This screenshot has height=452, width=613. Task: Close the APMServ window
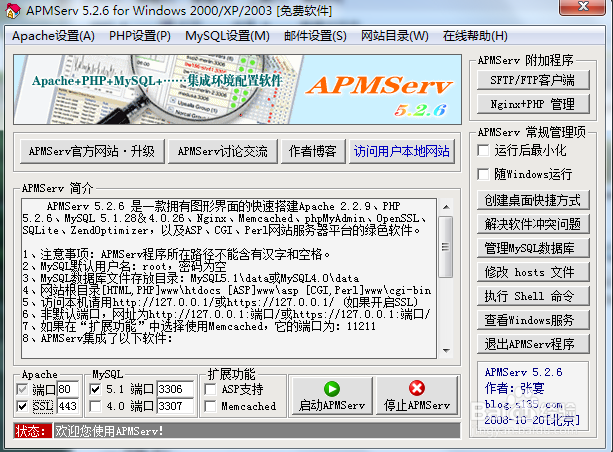pos(582,7)
